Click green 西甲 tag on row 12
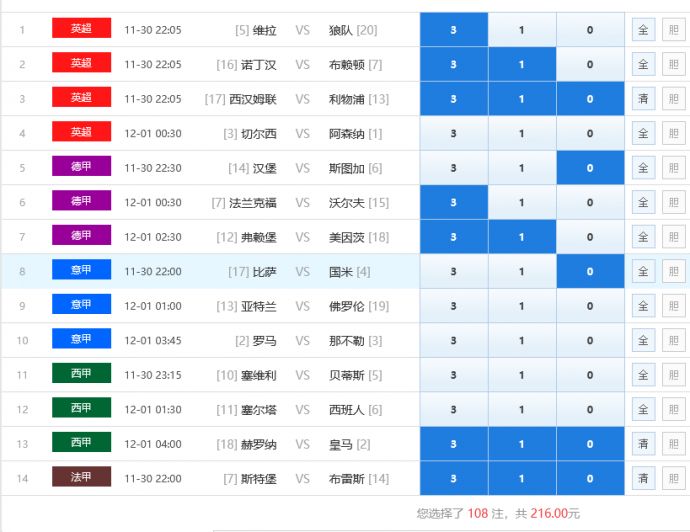This screenshot has width=690, height=532. click(x=81, y=409)
